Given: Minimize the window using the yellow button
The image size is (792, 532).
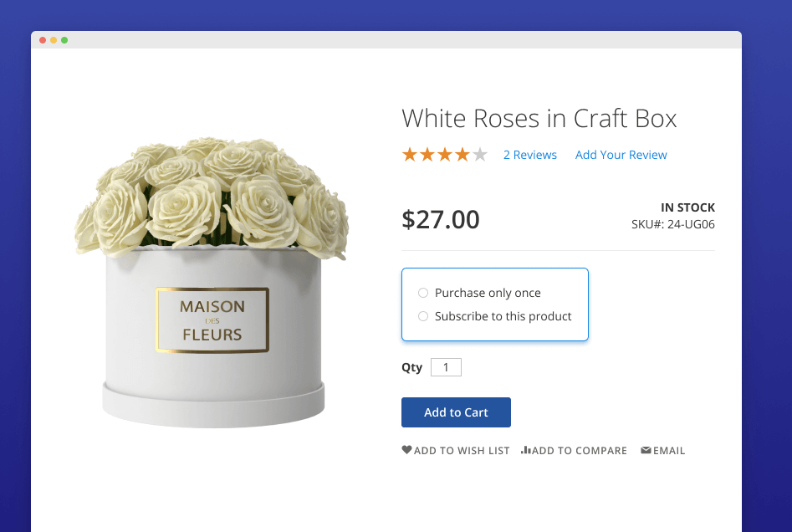Looking at the screenshot, I should (x=54, y=40).
